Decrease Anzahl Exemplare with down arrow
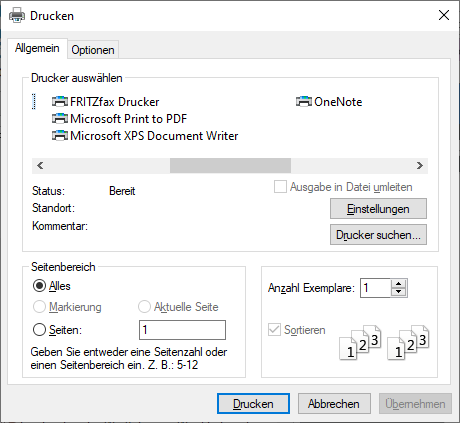Screen dimensions: 460x423 (x=398, y=292)
